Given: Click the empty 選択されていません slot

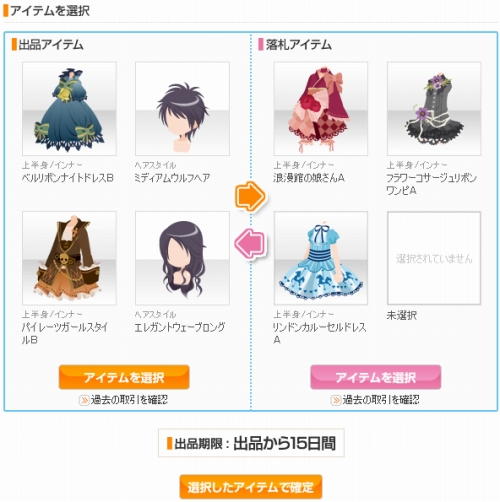Looking at the screenshot, I should coord(434,258).
